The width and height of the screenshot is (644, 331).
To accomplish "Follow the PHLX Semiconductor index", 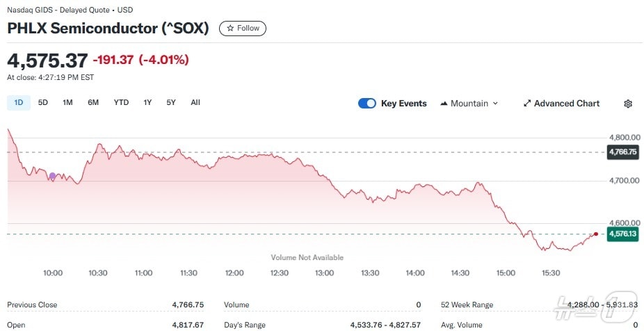I will (243, 29).
